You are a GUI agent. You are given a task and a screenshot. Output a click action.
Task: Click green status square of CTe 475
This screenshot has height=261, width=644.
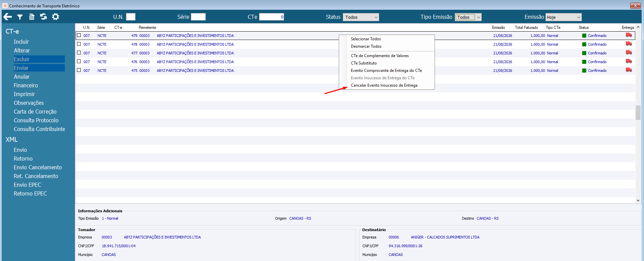click(x=584, y=71)
